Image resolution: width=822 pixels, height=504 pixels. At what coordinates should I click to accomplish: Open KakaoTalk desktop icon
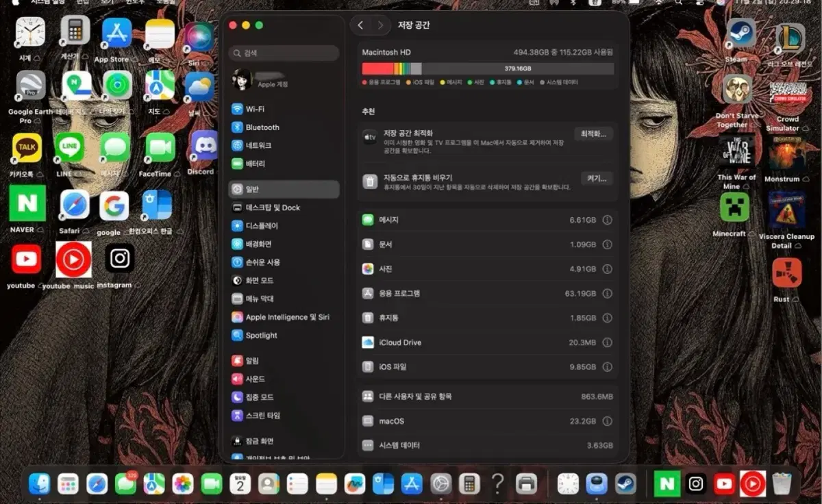[x=27, y=147]
